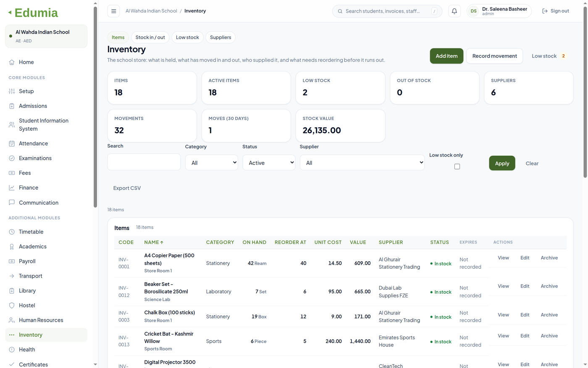Expand the Supplier filter dropdown
This screenshot has width=588, height=368.
[x=362, y=163]
